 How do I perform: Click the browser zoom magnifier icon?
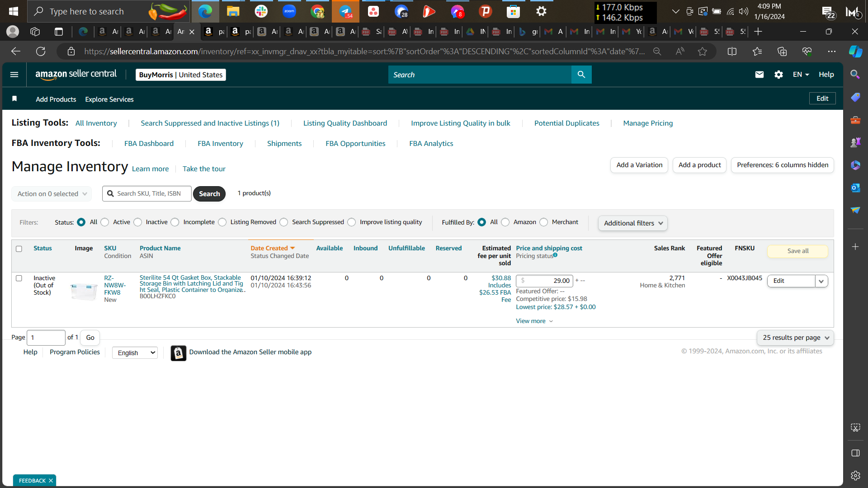[x=657, y=52]
